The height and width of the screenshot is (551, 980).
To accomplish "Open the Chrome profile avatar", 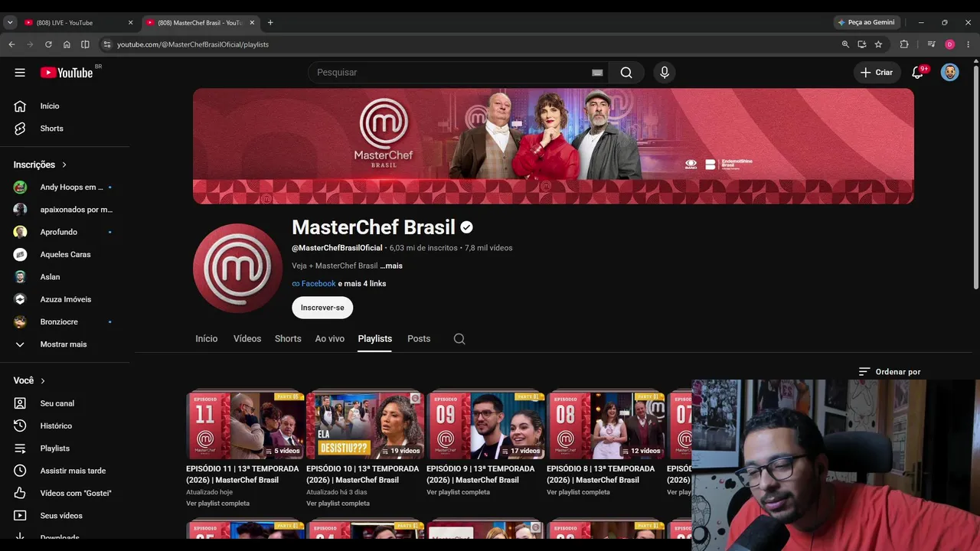I will coord(950,44).
